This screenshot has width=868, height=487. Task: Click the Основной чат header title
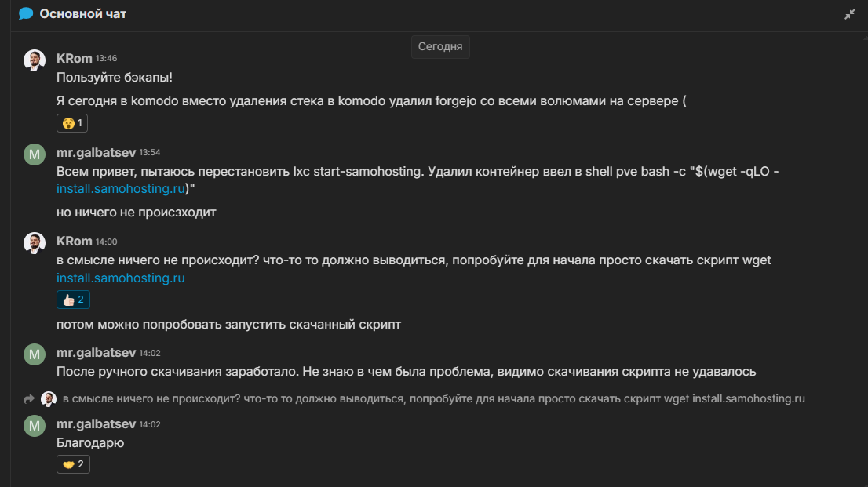tap(83, 14)
